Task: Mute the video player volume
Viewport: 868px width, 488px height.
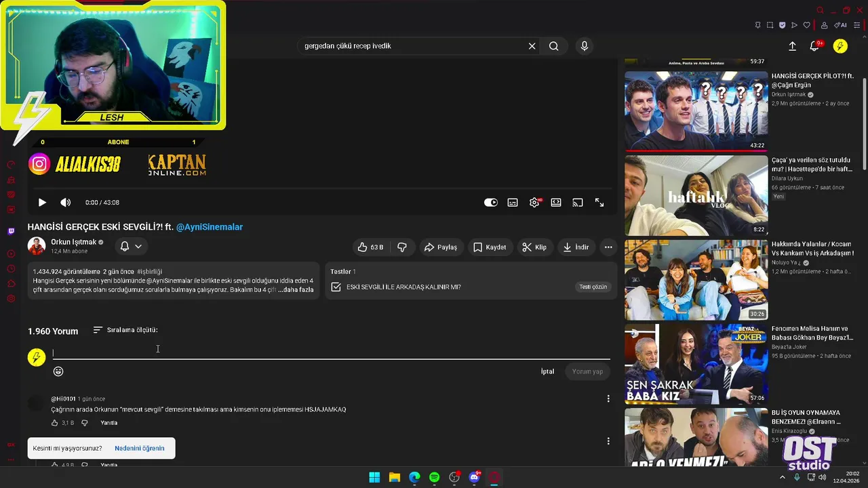Action: click(x=66, y=203)
